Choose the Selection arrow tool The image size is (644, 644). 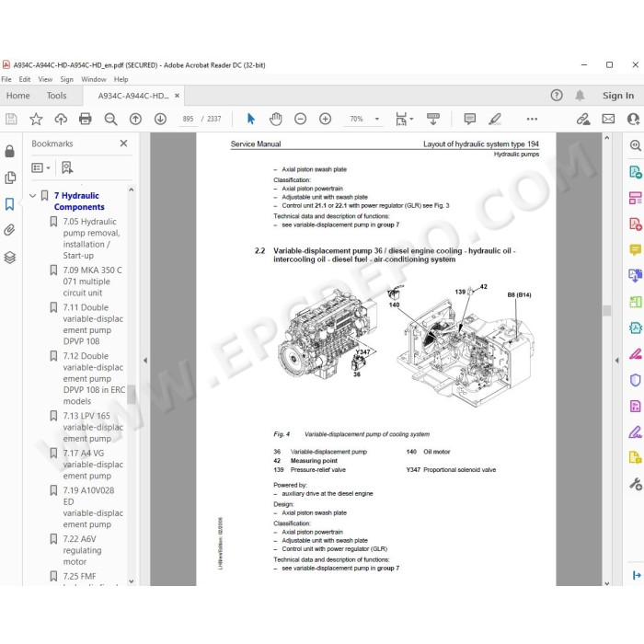[251, 119]
